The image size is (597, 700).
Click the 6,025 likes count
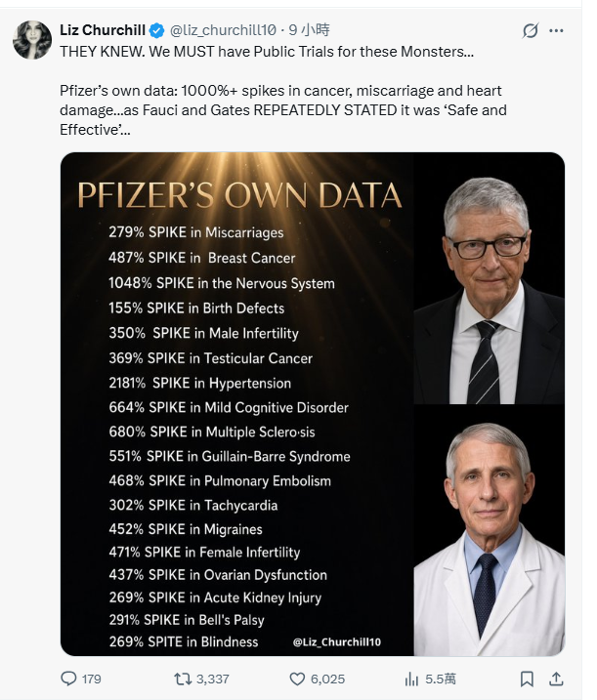pyautogui.click(x=327, y=679)
